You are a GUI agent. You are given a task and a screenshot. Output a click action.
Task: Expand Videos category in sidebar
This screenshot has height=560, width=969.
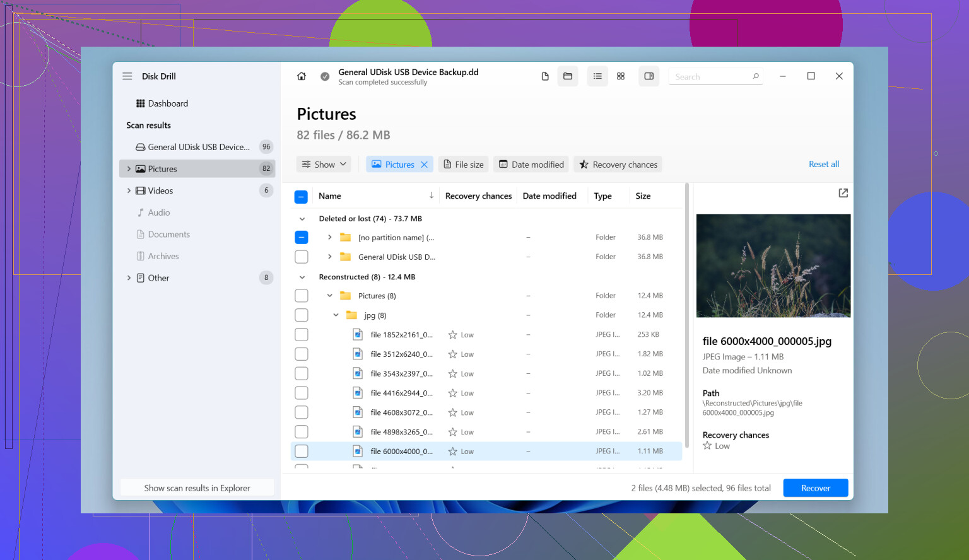pyautogui.click(x=129, y=190)
